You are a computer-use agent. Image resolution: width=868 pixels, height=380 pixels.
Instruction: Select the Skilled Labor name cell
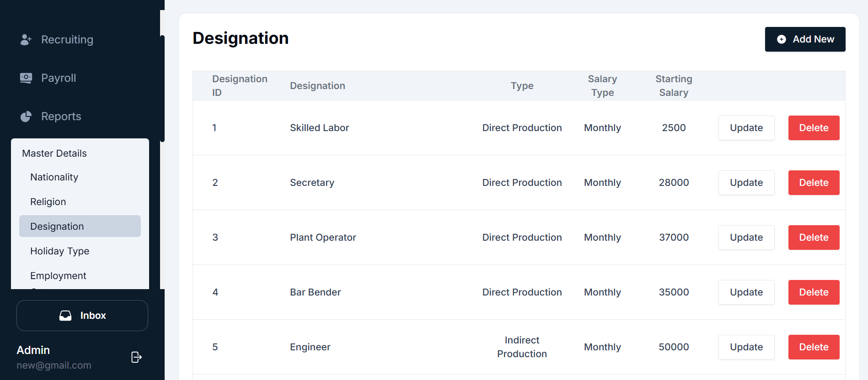coord(319,128)
